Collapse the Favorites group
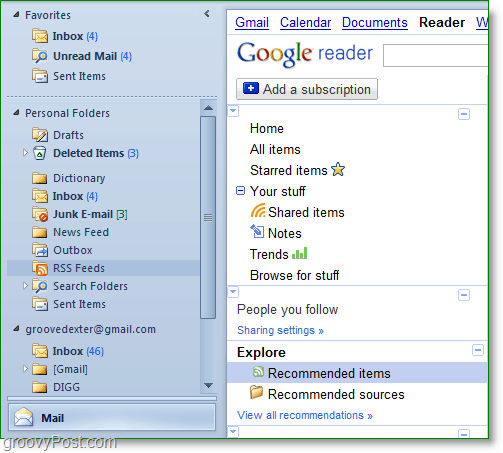 coord(16,15)
